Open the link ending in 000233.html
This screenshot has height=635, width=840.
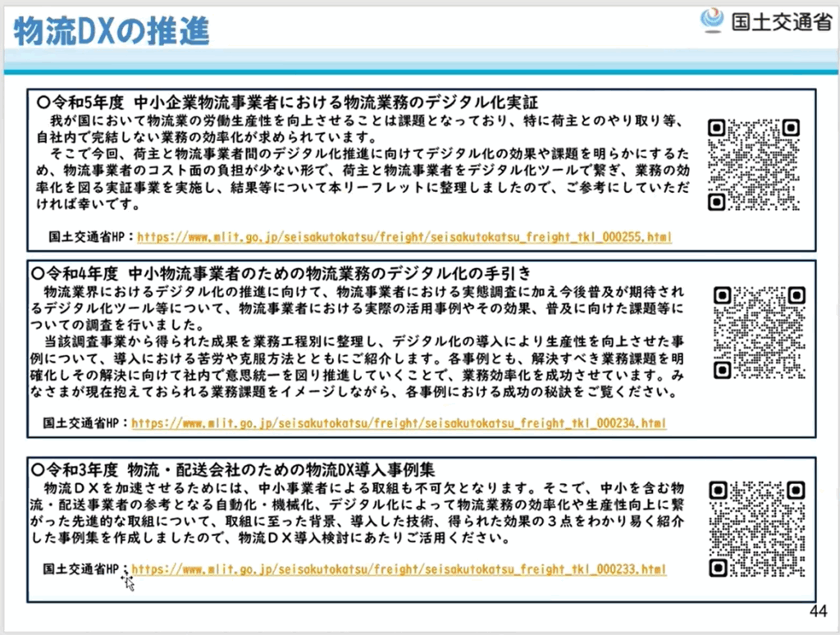point(399,569)
